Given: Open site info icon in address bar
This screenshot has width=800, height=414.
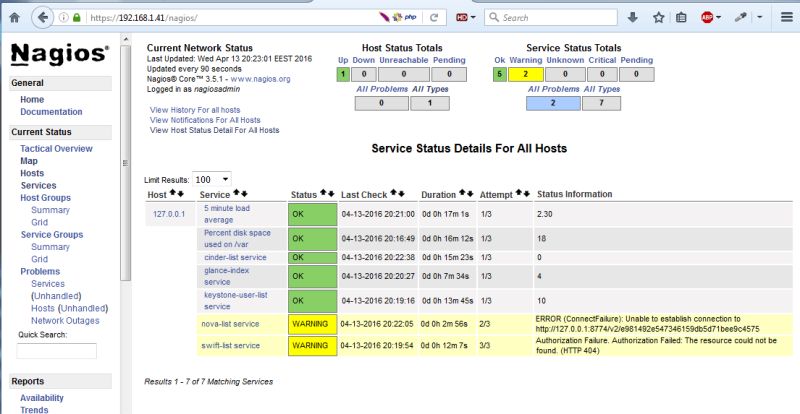Looking at the screenshot, I should [x=63, y=17].
